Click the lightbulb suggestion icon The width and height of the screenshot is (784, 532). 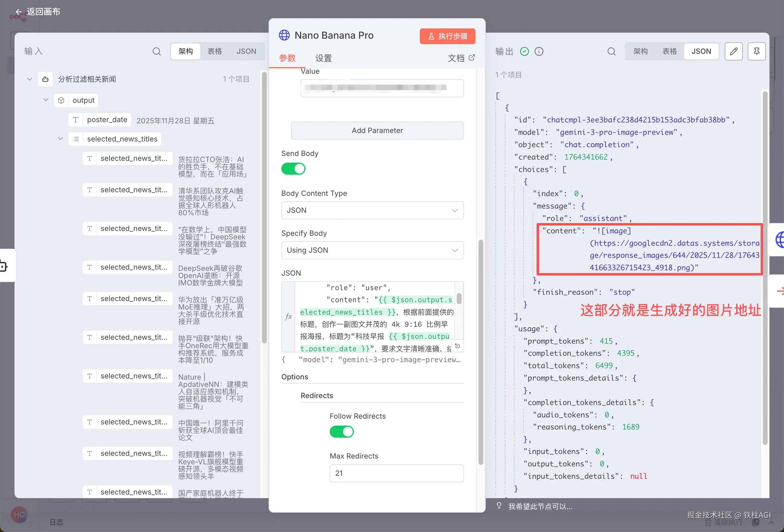pyautogui.click(x=499, y=505)
